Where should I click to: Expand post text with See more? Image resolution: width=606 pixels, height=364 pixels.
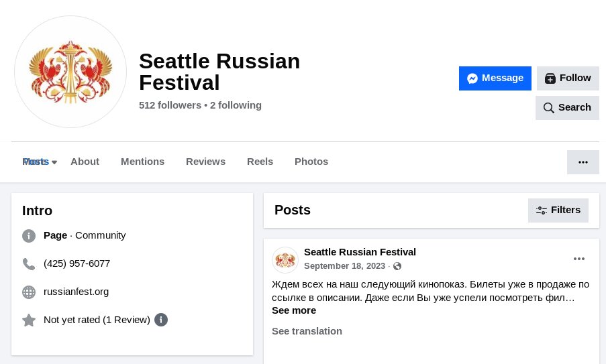pyautogui.click(x=294, y=310)
